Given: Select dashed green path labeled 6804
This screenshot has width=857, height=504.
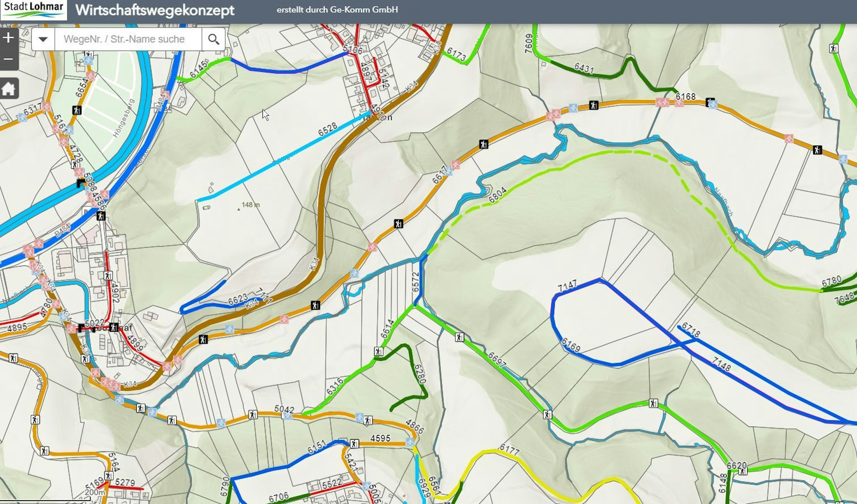Looking at the screenshot, I should pyautogui.click(x=472, y=209).
